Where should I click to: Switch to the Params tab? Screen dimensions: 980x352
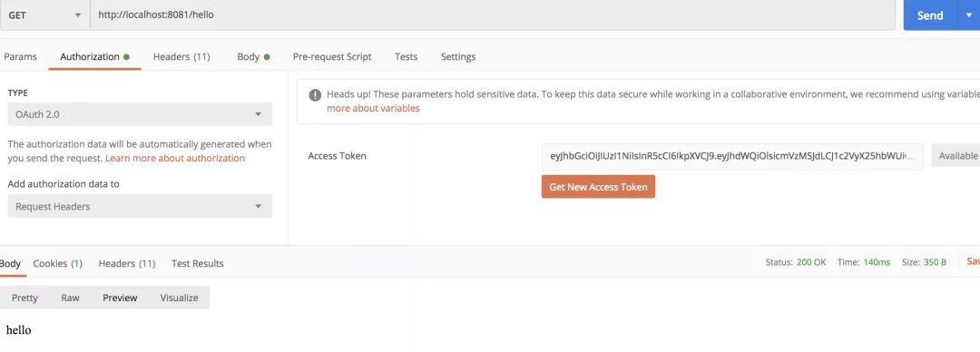pos(21,56)
